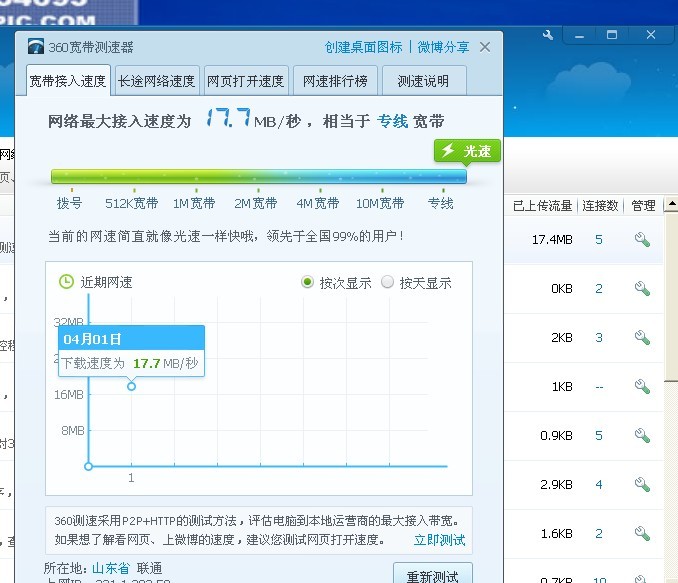The image size is (678, 583).
Task: Open the 网速排行榜 tab
Action: 335,80
